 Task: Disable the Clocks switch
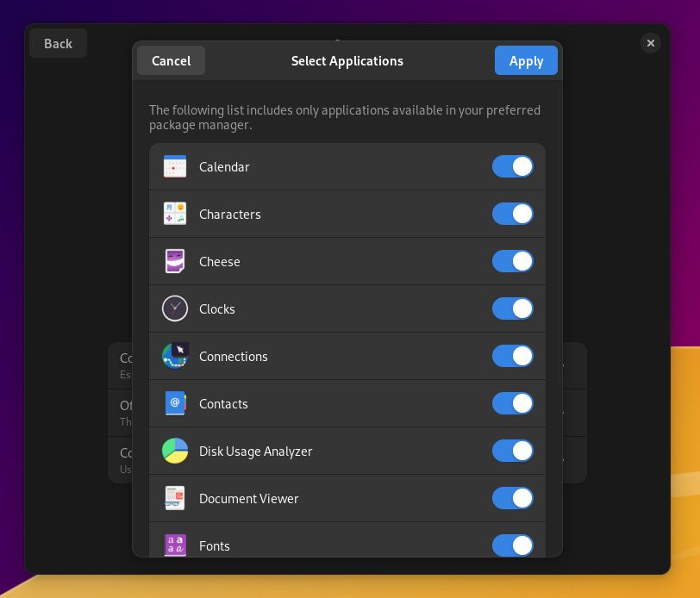(x=513, y=308)
